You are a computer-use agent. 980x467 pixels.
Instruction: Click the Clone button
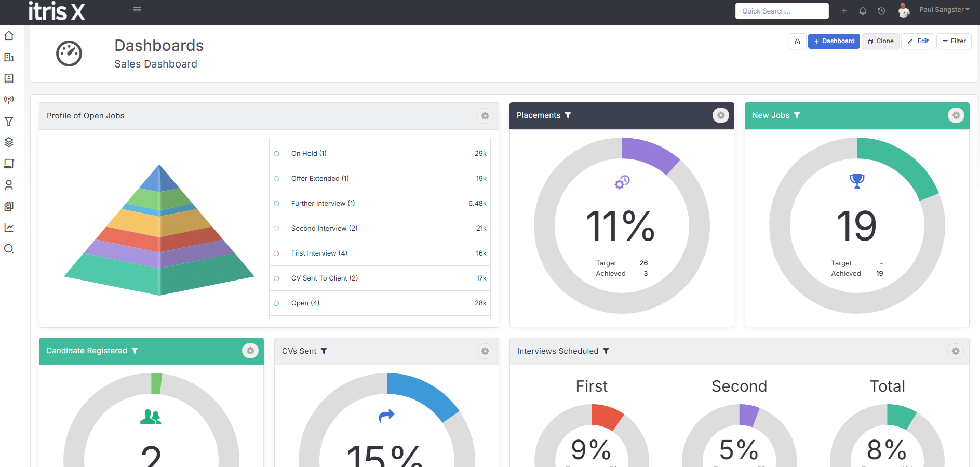click(x=880, y=41)
